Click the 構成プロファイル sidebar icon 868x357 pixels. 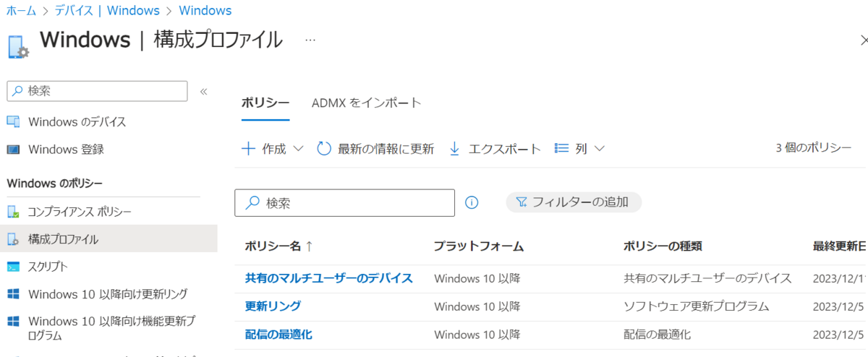pos(13,239)
